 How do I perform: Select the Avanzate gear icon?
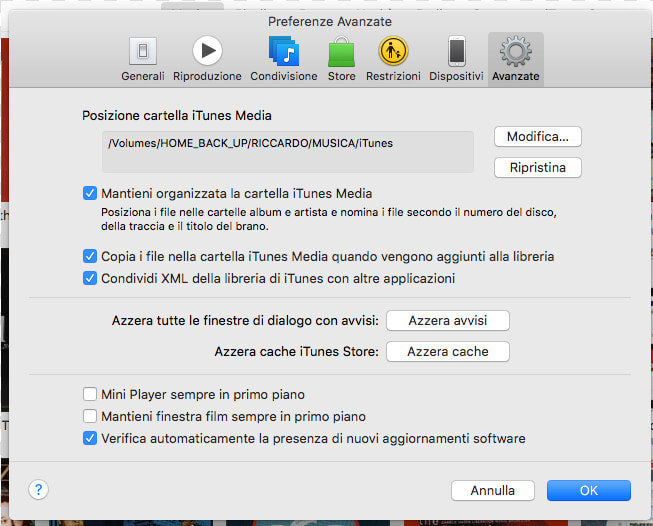(516, 51)
